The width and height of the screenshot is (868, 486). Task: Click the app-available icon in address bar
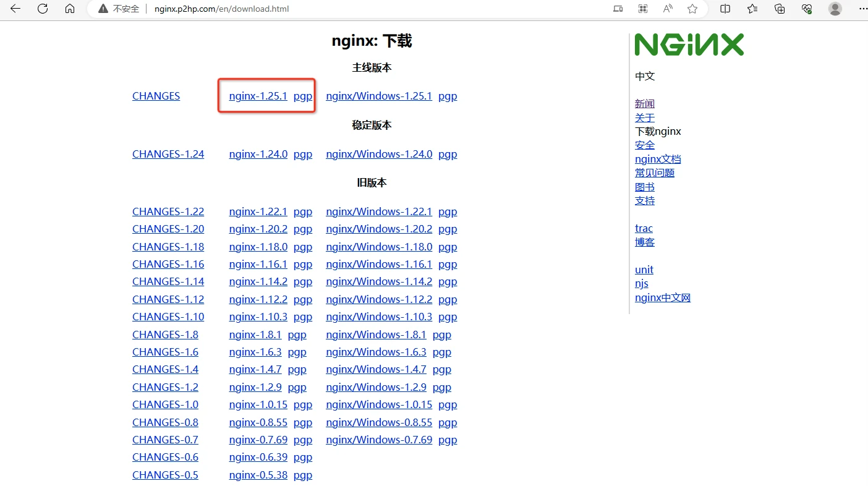(618, 9)
